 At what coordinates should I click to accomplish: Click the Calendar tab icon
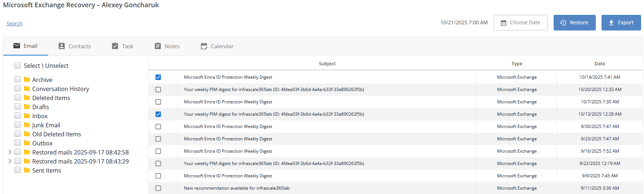click(x=204, y=46)
